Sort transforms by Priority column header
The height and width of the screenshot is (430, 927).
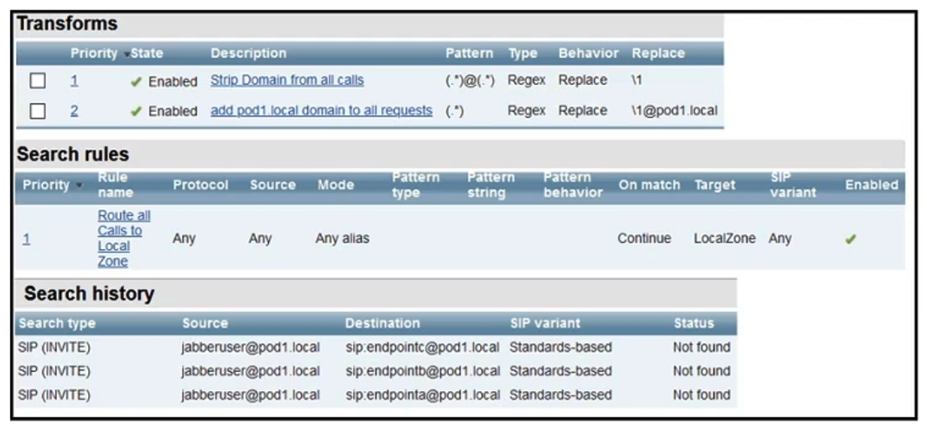(94, 53)
